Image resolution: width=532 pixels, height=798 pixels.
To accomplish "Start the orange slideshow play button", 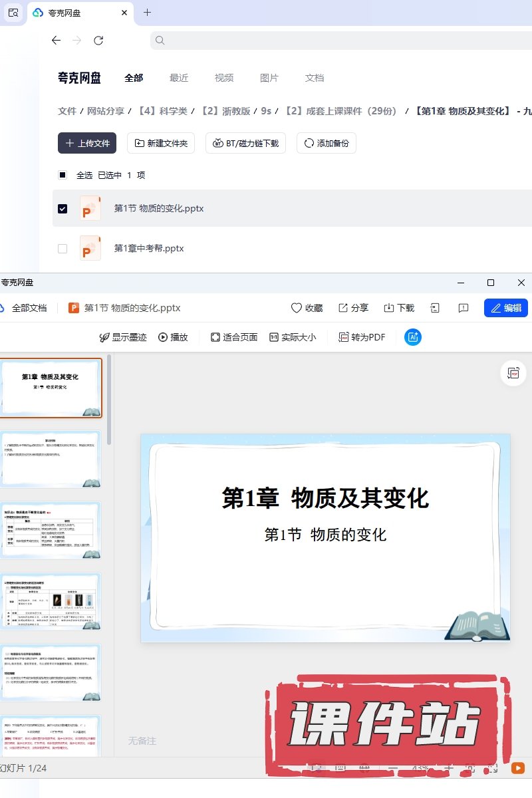I will pyautogui.click(x=517, y=767).
